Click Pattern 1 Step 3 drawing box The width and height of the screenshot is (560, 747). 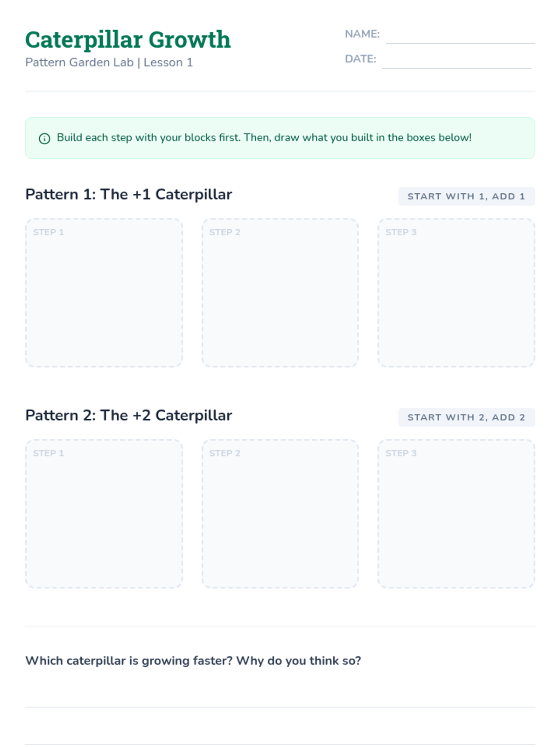(x=456, y=293)
